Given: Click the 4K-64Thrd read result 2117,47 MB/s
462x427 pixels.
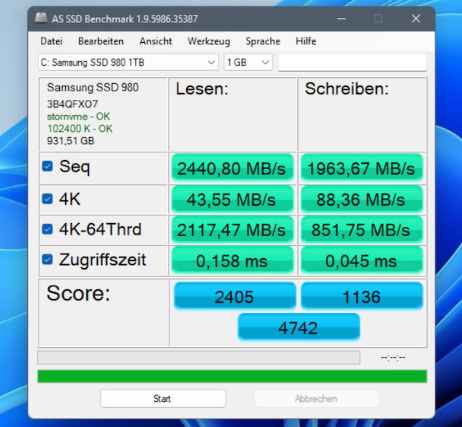Looking at the screenshot, I should pos(232,230).
